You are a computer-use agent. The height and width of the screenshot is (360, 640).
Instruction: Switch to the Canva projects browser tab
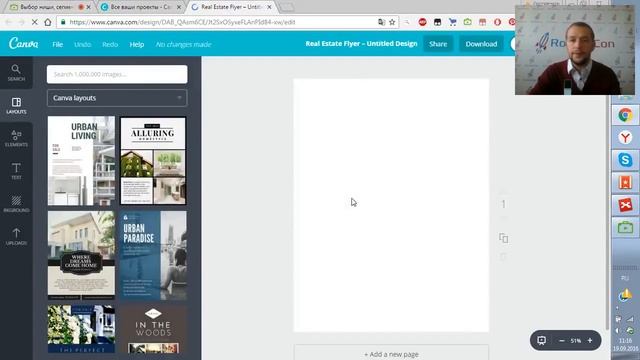click(x=140, y=7)
